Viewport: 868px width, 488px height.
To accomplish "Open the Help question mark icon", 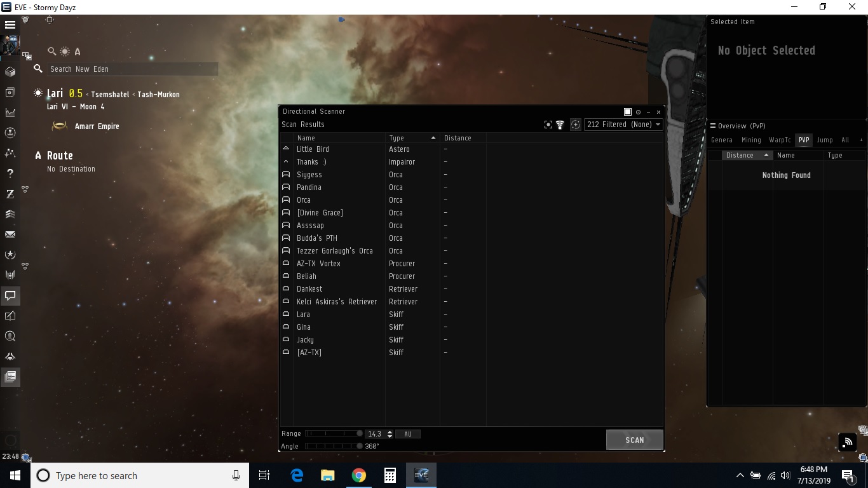I will pyautogui.click(x=10, y=173).
